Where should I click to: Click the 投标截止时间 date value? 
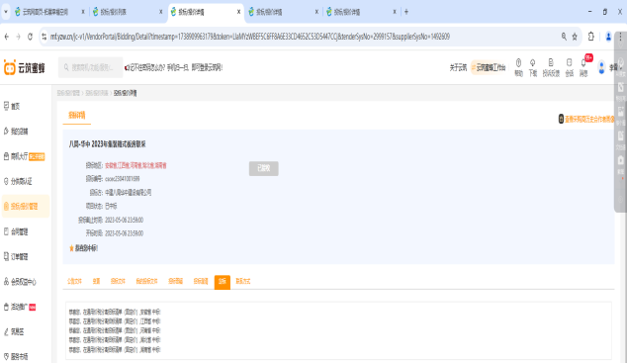coord(124,220)
